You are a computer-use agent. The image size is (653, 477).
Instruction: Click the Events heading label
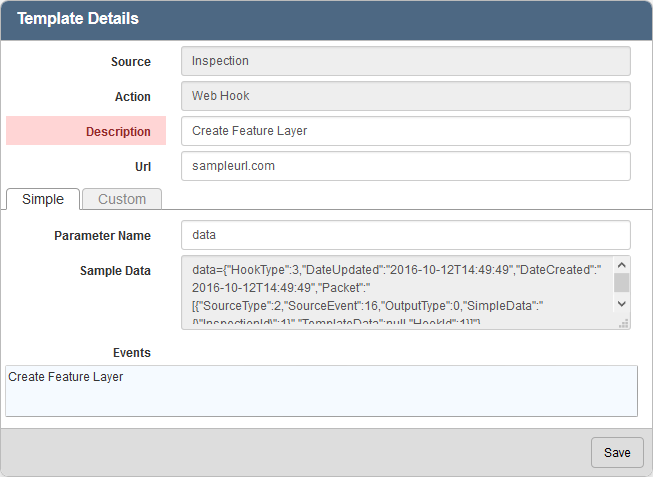click(132, 352)
